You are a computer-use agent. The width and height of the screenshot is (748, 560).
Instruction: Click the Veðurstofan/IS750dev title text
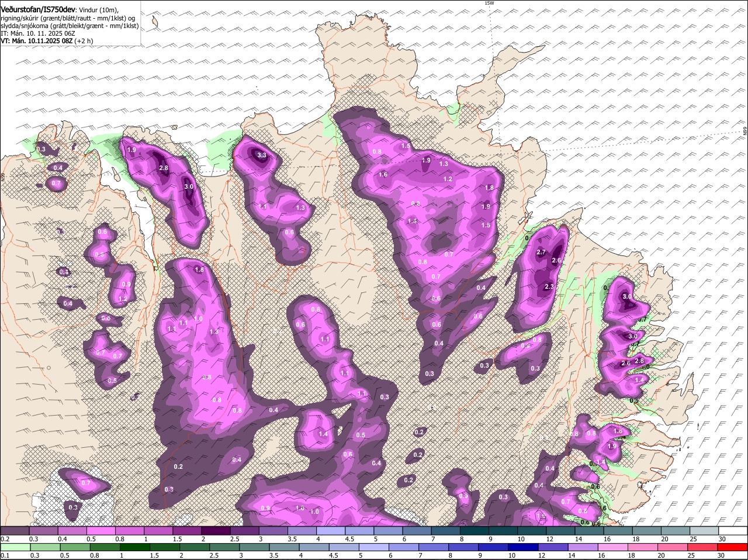pyautogui.click(x=38, y=10)
